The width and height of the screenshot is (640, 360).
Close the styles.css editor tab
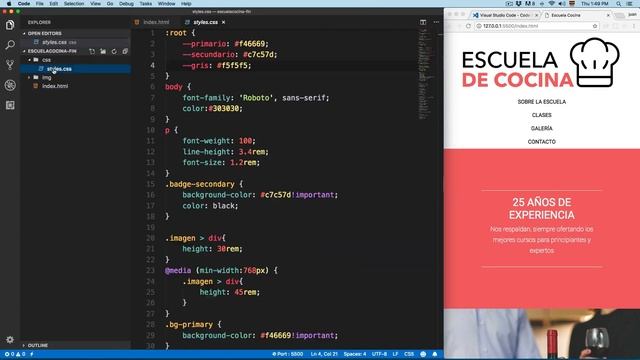223,22
